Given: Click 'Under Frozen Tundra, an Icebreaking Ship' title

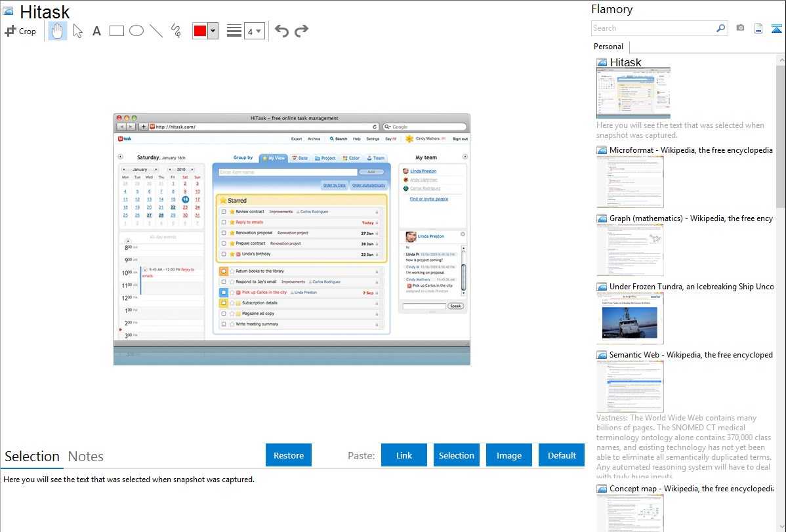Looking at the screenshot, I should pyautogui.click(x=692, y=287).
